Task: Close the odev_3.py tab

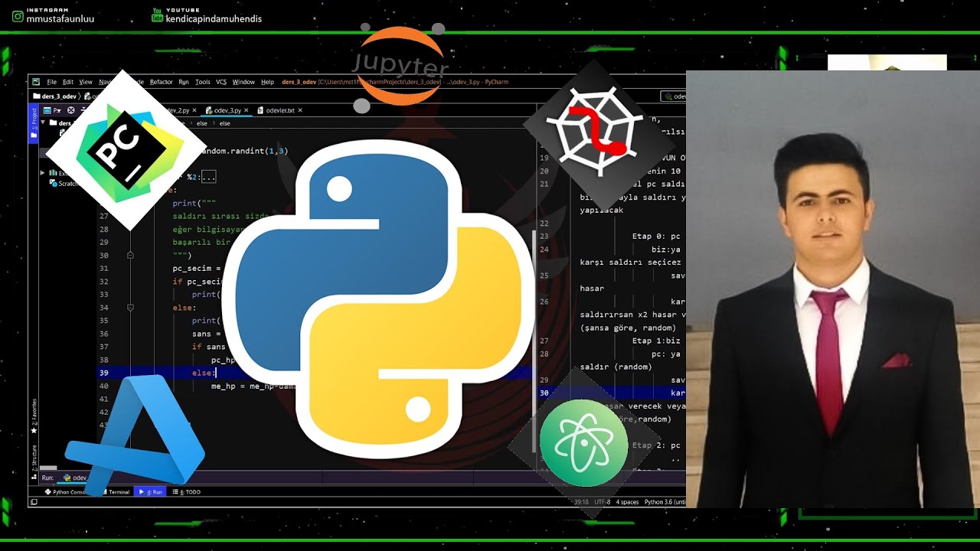Action: tap(247, 110)
